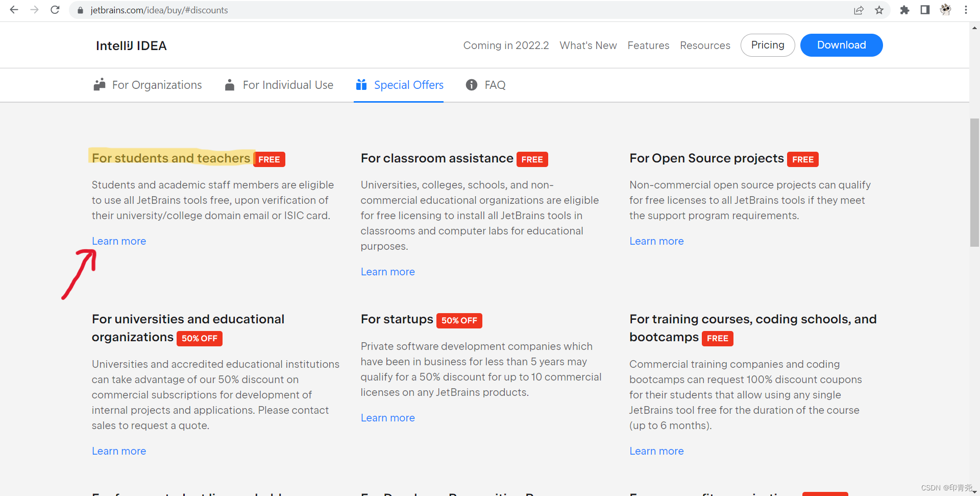Switch to For Organizations tab
The image size is (980, 496).
[x=148, y=85]
